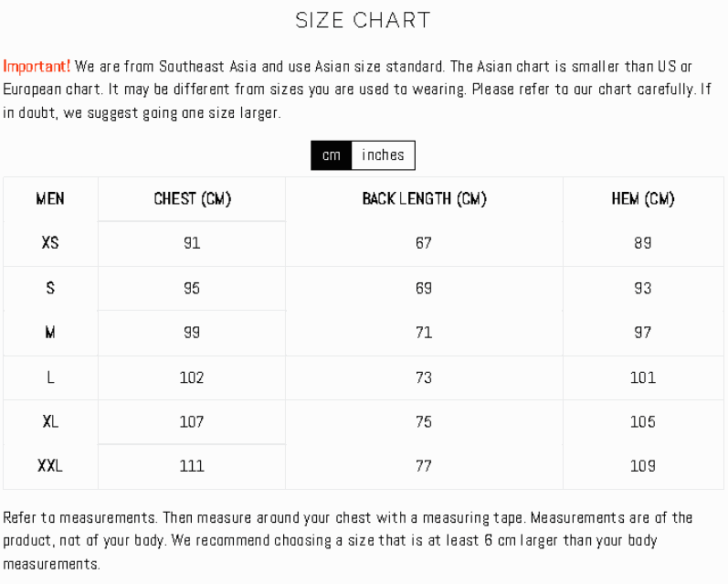This screenshot has height=584, width=728.
Task: Select the XS size row label
Action: [50, 242]
